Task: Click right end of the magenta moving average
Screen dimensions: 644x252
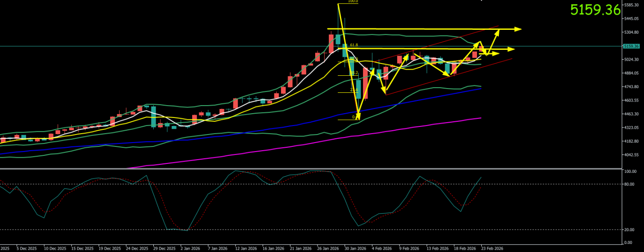Action: point(481,118)
